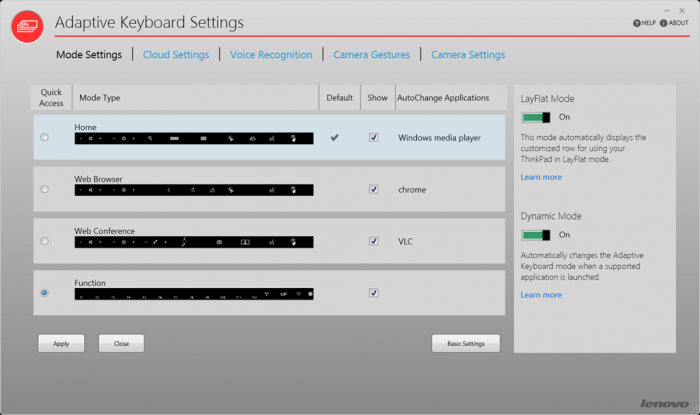Turn off the Dynamic Mode switch
The width and height of the screenshot is (700, 415).
coord(536,235)
